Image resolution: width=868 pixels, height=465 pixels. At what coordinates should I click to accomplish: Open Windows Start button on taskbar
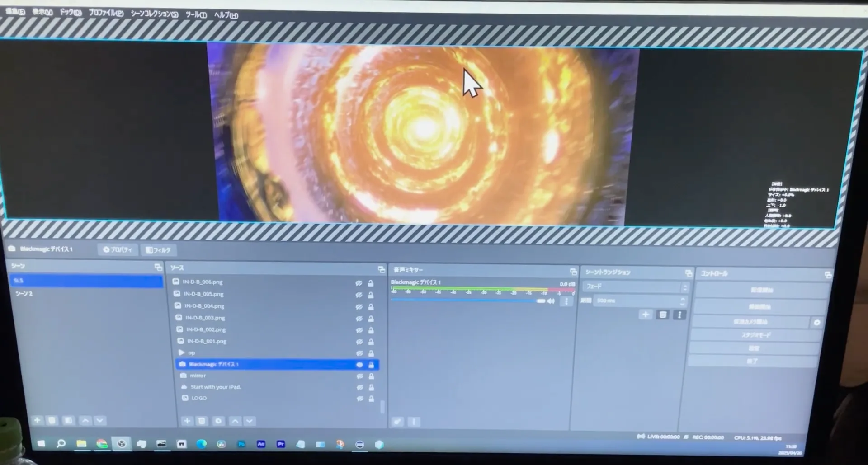pyautogui.click(x=41, y=443)
